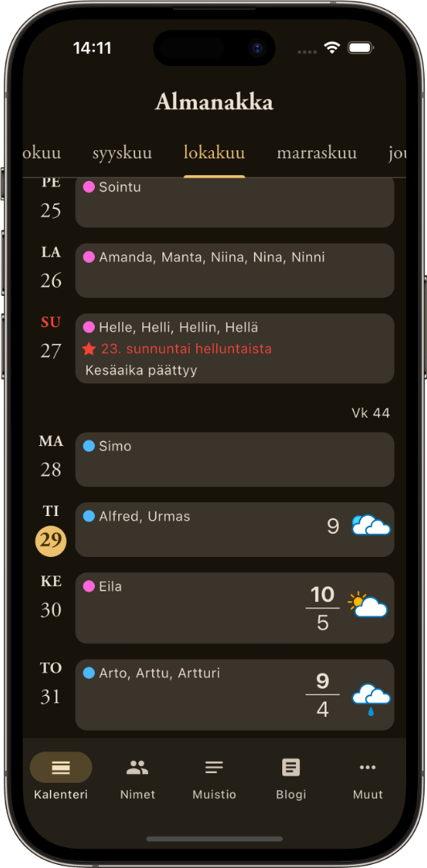Tap the 23. sunnuntai helluntaista link
This screenshot has width=427, height=868.
click(186, 350)
